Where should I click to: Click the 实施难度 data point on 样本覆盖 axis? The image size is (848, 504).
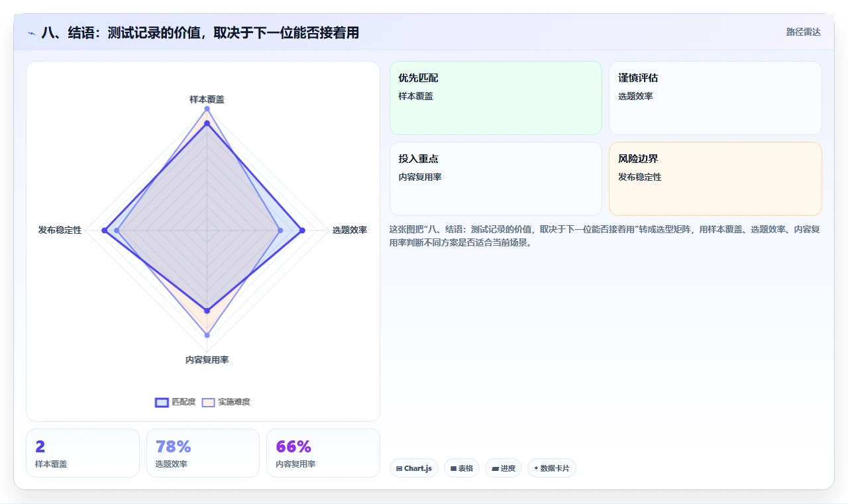(x=207, y=108)
